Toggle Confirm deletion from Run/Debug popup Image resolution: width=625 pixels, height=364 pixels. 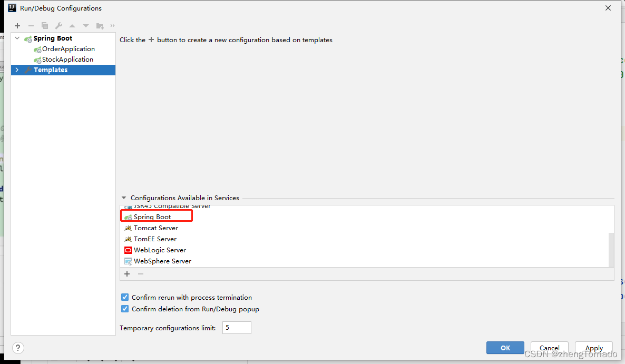(x=125, y=309)
